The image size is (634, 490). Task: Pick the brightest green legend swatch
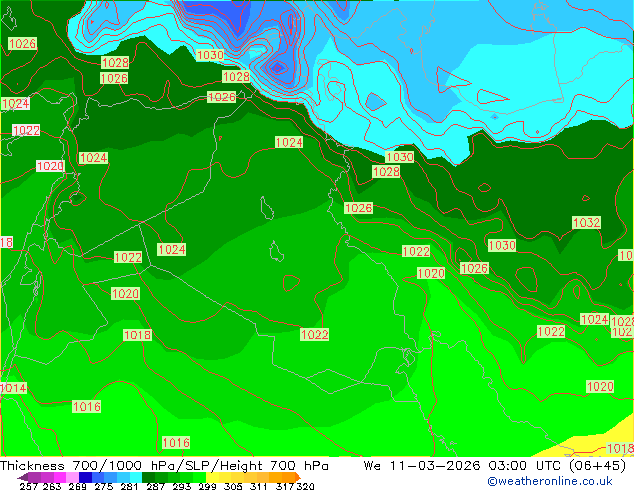coord(199,477)
